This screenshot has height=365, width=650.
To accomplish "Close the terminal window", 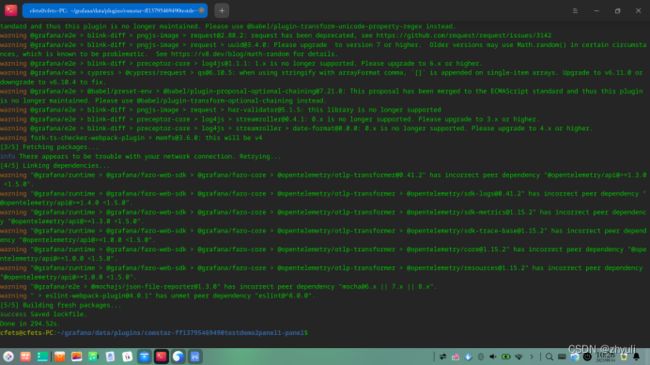I will click(638, 11).
